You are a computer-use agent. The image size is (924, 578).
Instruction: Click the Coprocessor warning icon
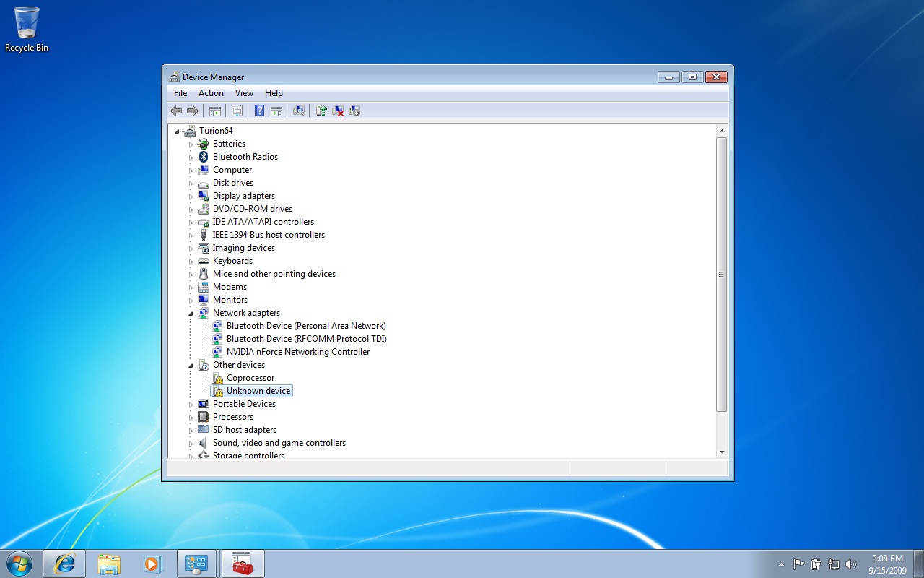[217, 378]
